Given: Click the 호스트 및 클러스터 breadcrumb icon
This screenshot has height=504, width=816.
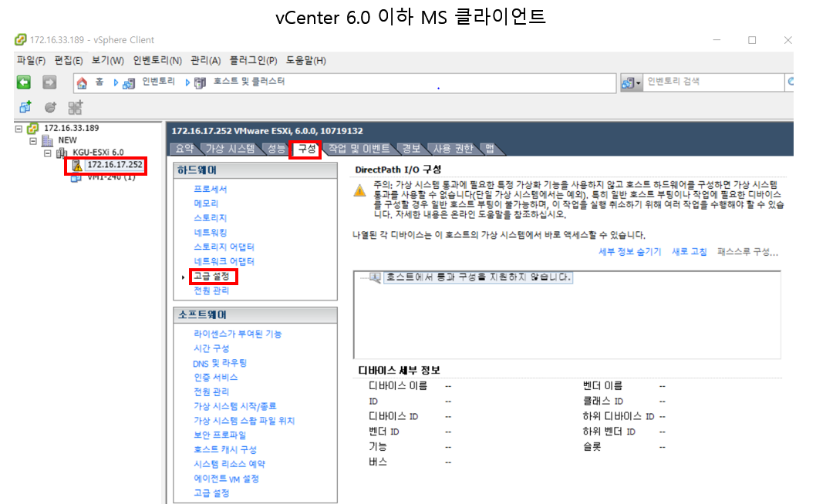Looking at the screenshot, I should pos(200,82).
